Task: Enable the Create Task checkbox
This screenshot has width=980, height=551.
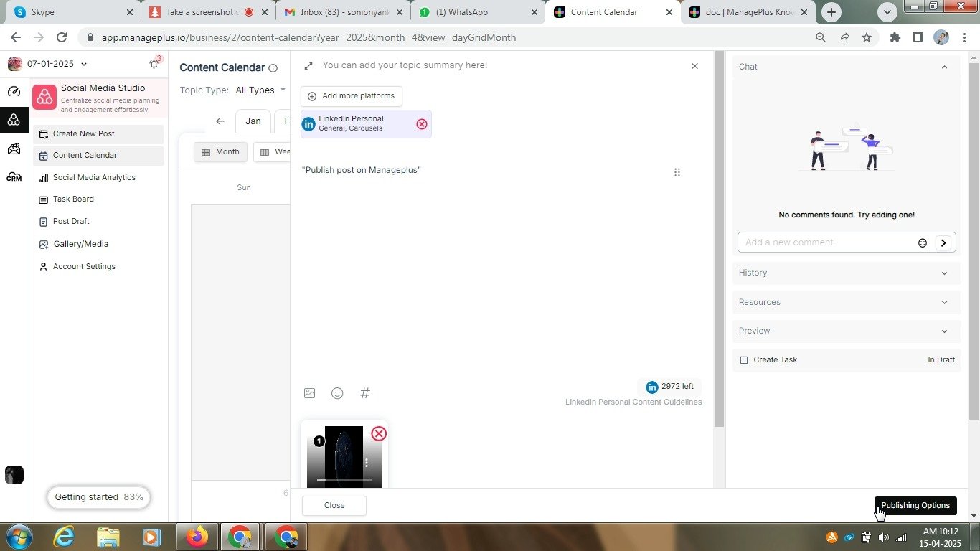Action: [744, 360]
